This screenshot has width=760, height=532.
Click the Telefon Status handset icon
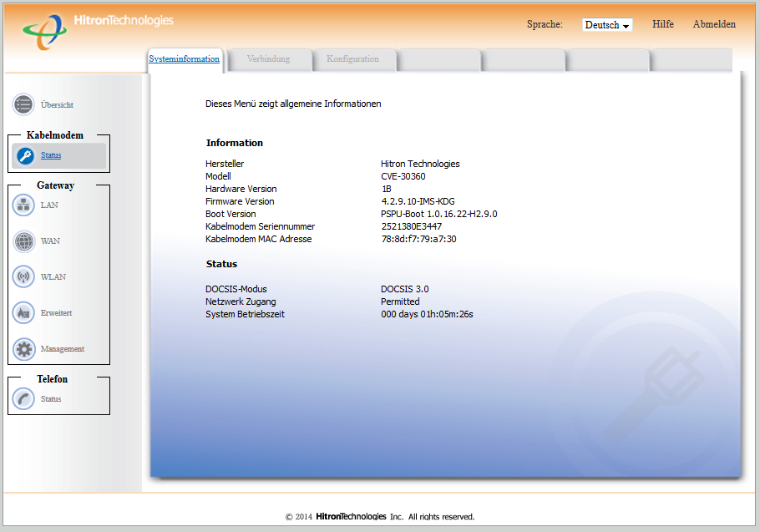[x=23, y=398]
